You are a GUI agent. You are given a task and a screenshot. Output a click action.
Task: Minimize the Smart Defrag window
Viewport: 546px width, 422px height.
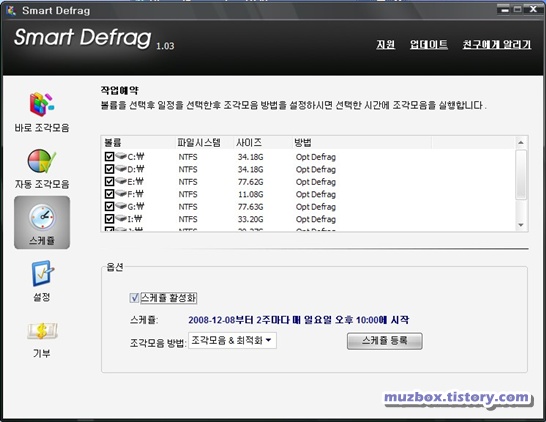pyautogui.click(x=504, y=9)
